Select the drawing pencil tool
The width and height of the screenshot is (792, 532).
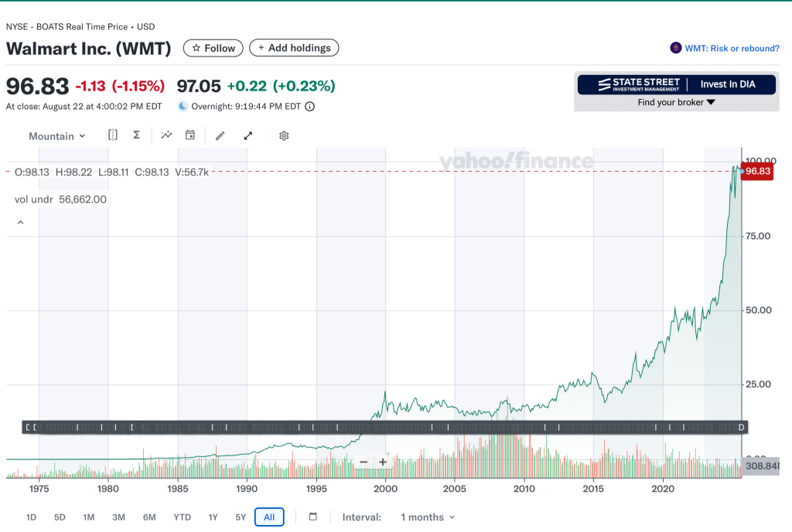pyautogui.click(x=220, y=135)
